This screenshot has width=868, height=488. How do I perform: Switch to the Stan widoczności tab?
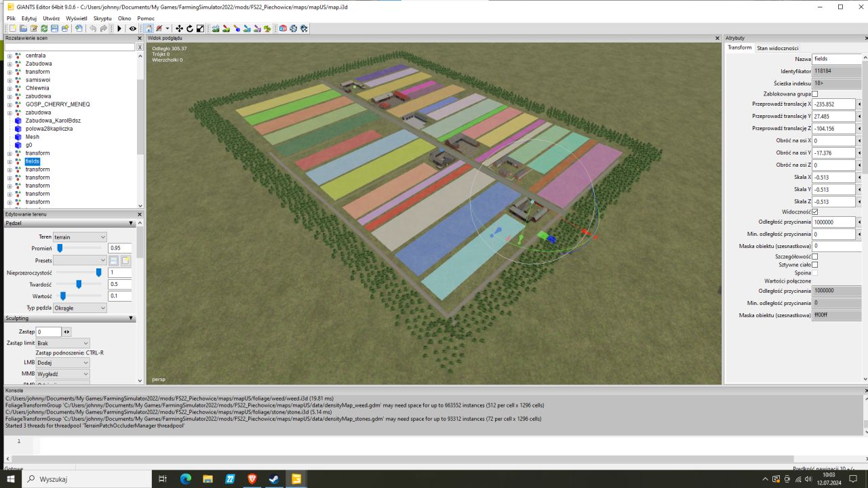point(778,48)
